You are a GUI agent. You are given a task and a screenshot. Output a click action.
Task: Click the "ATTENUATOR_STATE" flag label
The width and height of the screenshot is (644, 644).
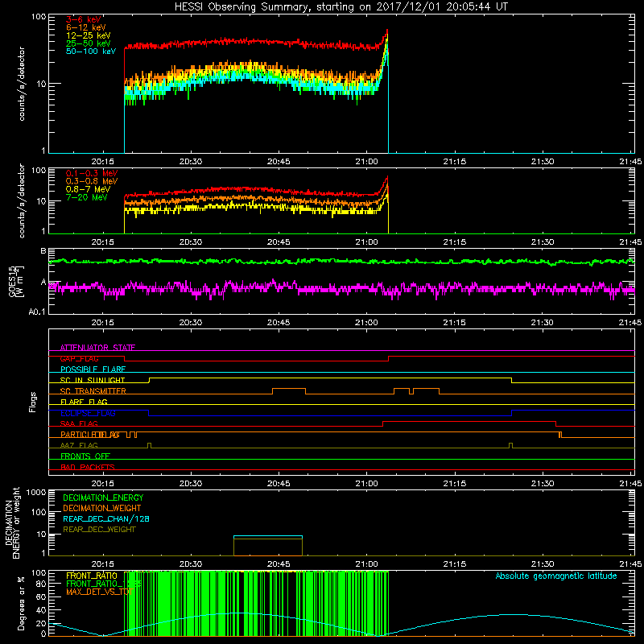coord(97,348)
